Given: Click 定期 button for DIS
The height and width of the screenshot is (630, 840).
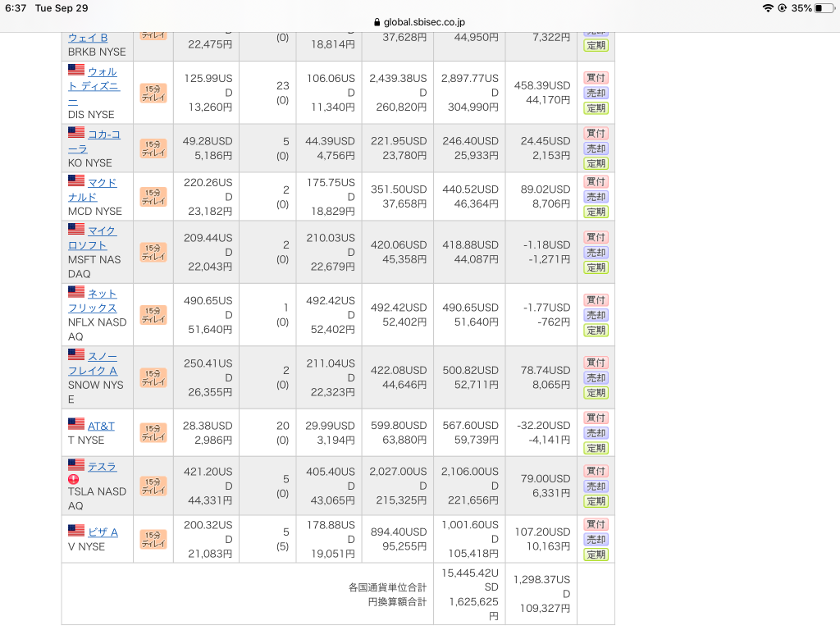Looking at the screenshot, I should coord(596,107).
